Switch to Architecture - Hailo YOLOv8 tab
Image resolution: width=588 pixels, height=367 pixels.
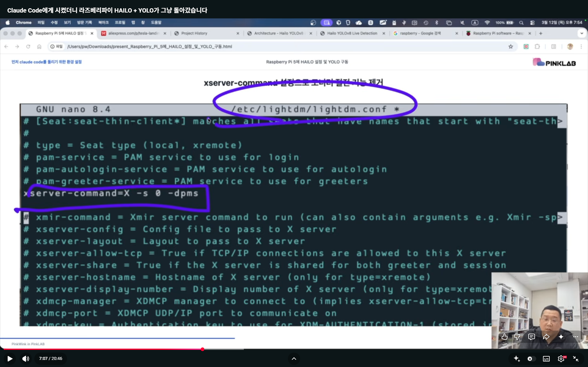tap(278, 33)
